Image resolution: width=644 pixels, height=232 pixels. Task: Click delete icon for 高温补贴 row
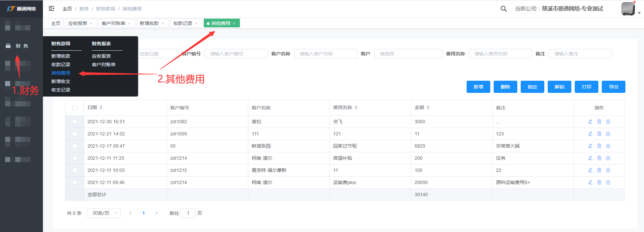pos(599,158)
